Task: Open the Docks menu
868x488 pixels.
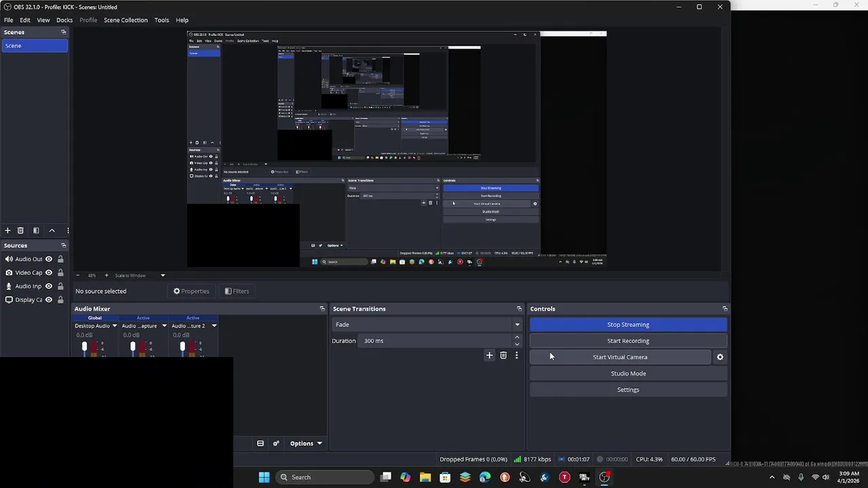Action: (64, 20)
